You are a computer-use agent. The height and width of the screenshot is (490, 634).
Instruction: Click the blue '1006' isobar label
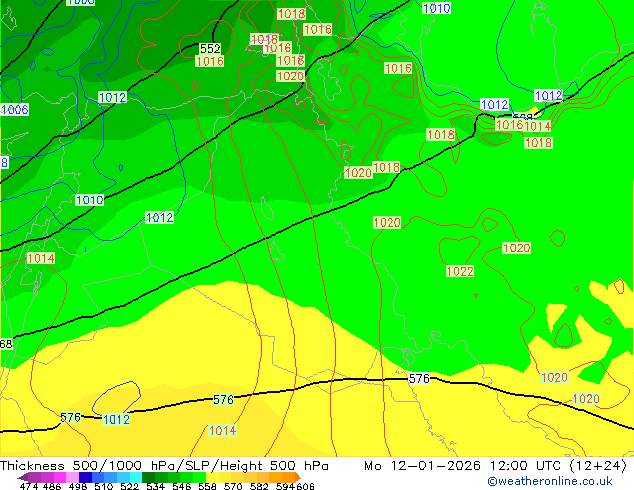(15, 109)
